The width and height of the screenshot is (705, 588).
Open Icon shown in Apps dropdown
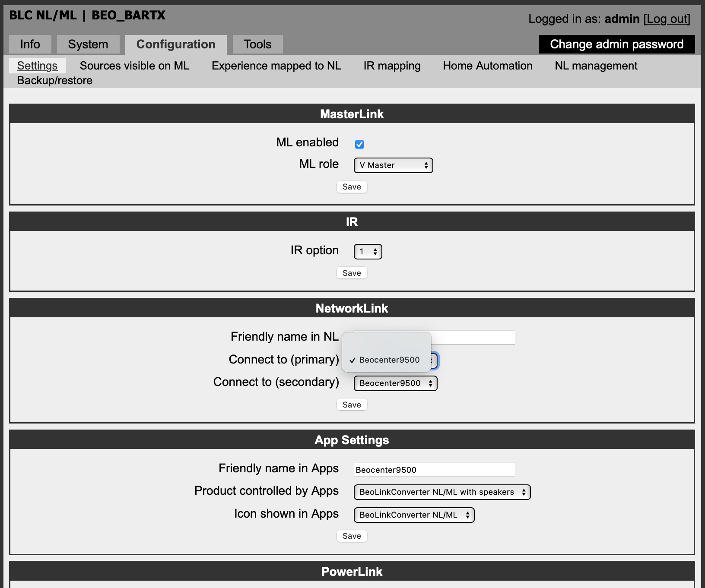414,515
